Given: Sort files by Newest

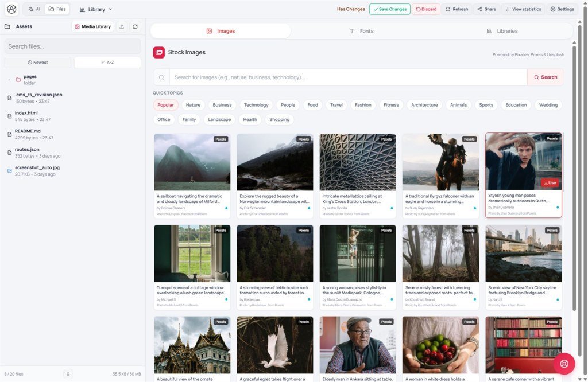Looking at the screenshot, I should [37, 62].
